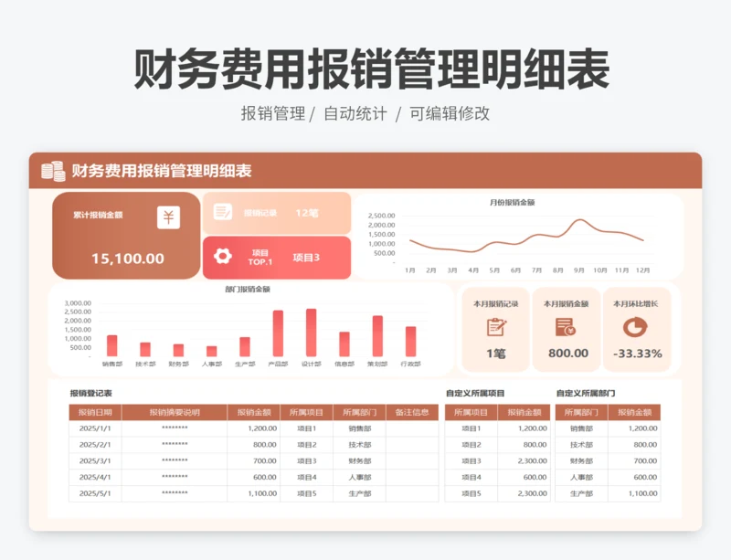Image resolution: width=731 pixels, height=560 pixels.
Task: Click the coin stack icon in the header bar
Action: [53, 171]
